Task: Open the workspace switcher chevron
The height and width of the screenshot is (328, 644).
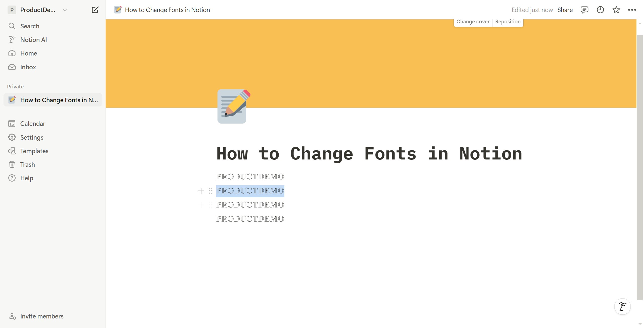Action: 65,10
